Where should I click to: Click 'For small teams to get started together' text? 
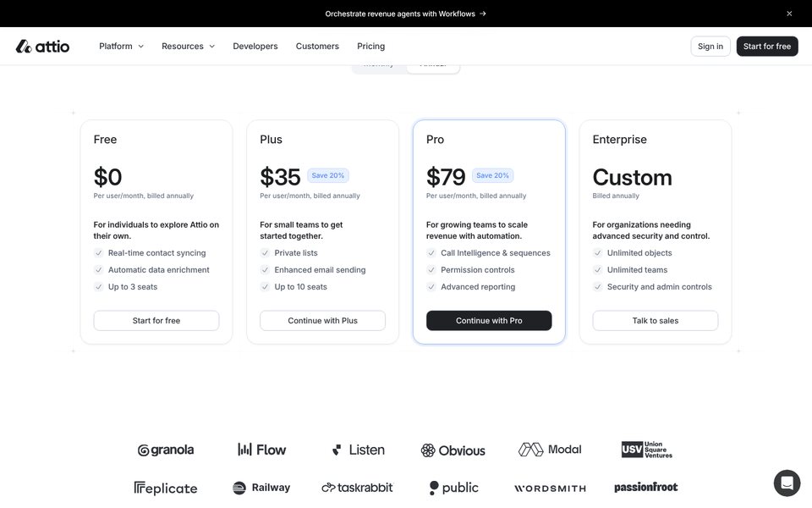click(301, 230)
